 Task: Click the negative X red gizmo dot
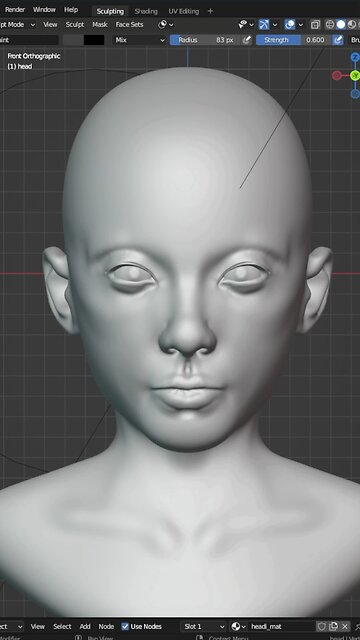click(336, 76)
